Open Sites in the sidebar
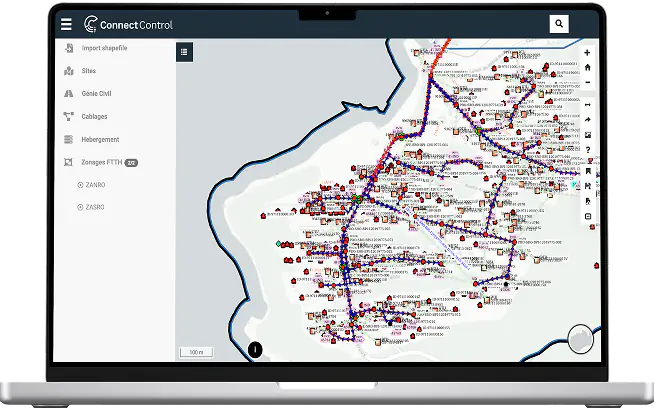Screen dimensions: 654x415 click(x=88, y=71)
